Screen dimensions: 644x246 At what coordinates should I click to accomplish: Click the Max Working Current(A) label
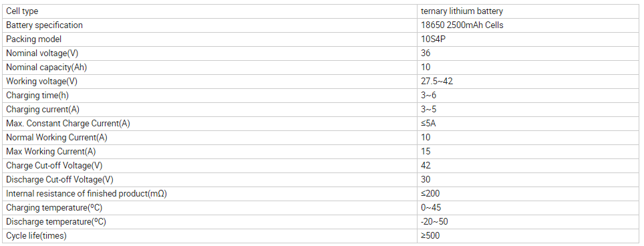click(51, 152)
